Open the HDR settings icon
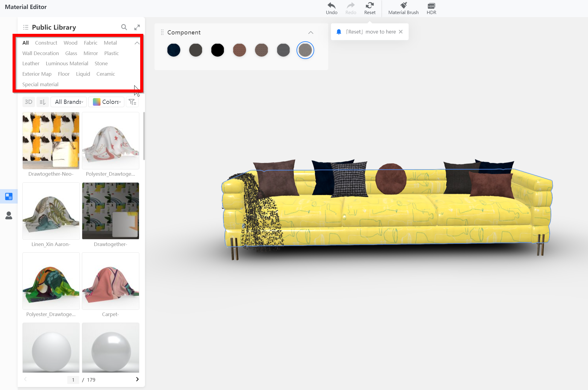The width and height of the screenshot is (588, 390). click(x=431, y=6)
